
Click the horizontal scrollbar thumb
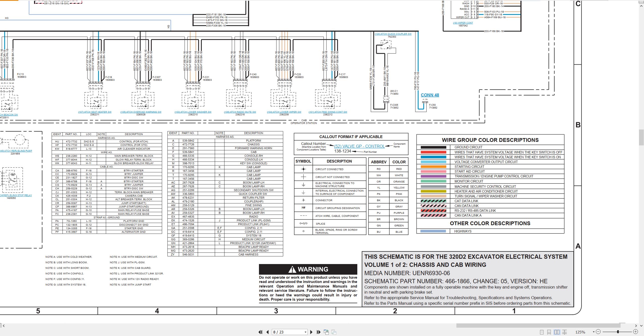click(x=538, y=326)
